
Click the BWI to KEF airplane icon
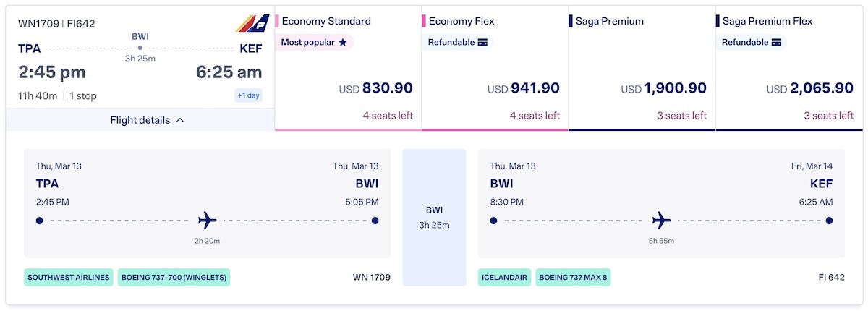click(x=661, y=220)
